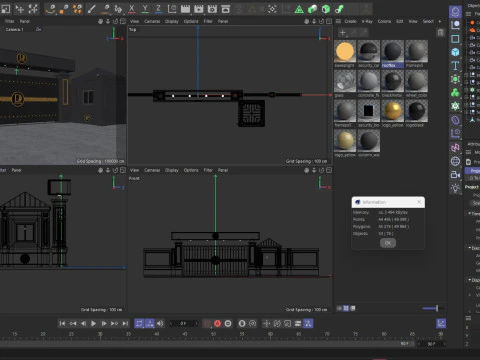The height and width of the screenshot is (360, 480).
Task: Go to end of animation
Action: [x=125, y=323]
